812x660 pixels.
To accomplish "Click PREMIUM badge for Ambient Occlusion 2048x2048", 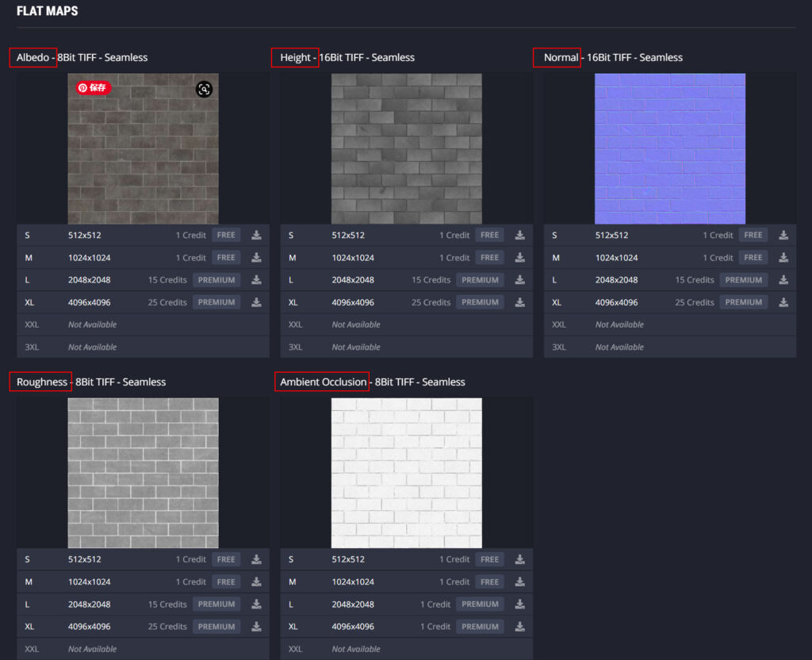I will (480, 604).
